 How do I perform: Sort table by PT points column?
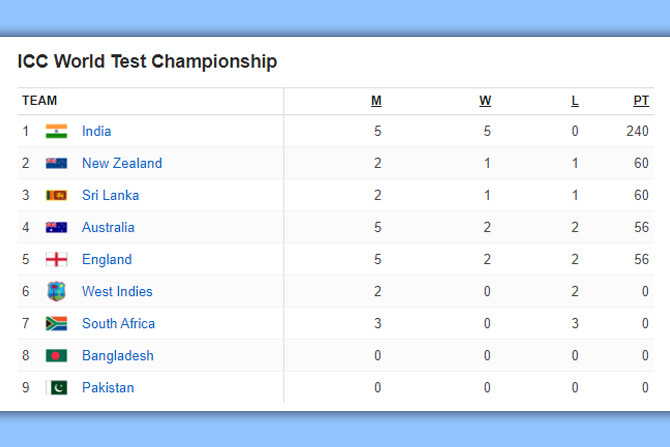coord(641,100)
